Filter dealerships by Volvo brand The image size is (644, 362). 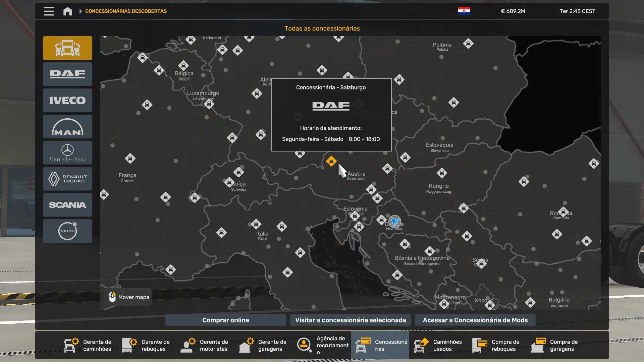[67, 231]
